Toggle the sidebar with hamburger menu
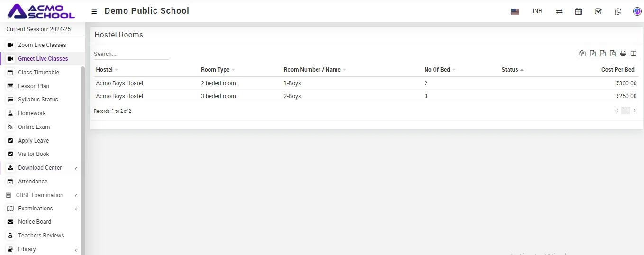 coord(94,11)
